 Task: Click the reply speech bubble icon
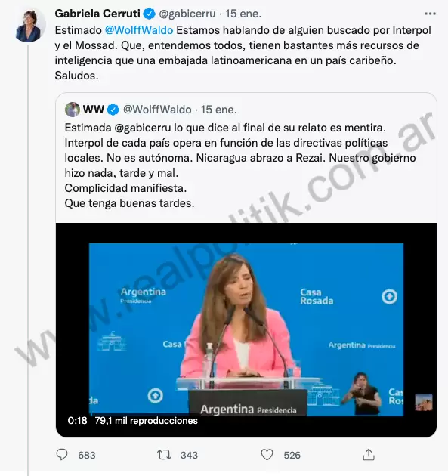62,455
